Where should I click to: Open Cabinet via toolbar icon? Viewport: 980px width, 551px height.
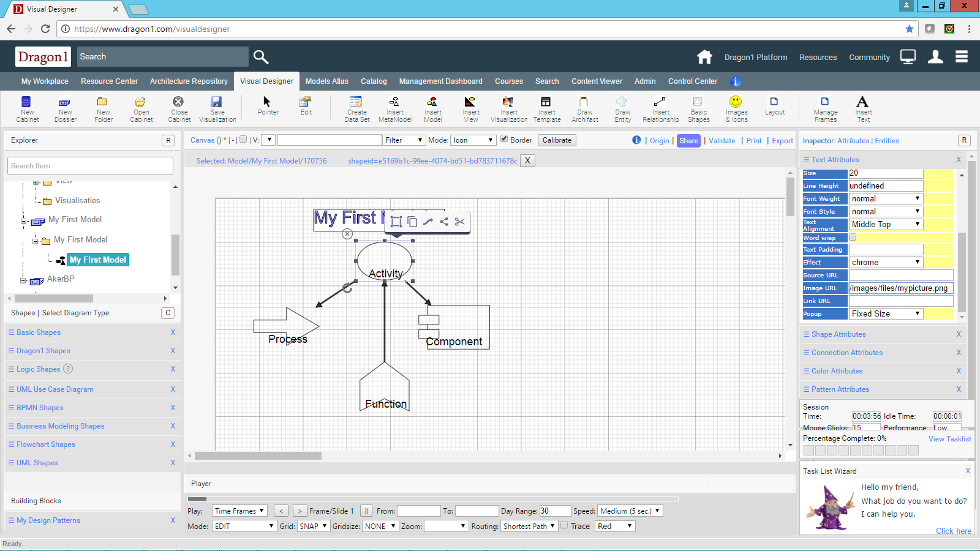tap(140, 102)
